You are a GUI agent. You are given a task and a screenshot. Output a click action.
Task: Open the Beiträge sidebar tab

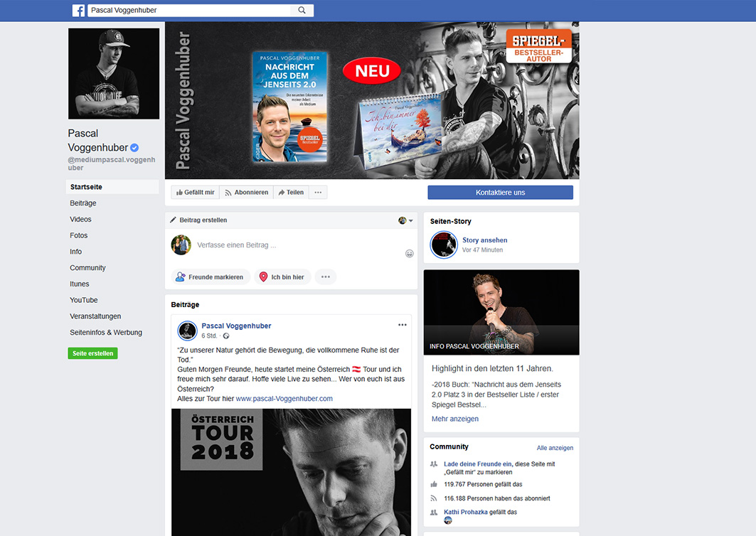83,203
